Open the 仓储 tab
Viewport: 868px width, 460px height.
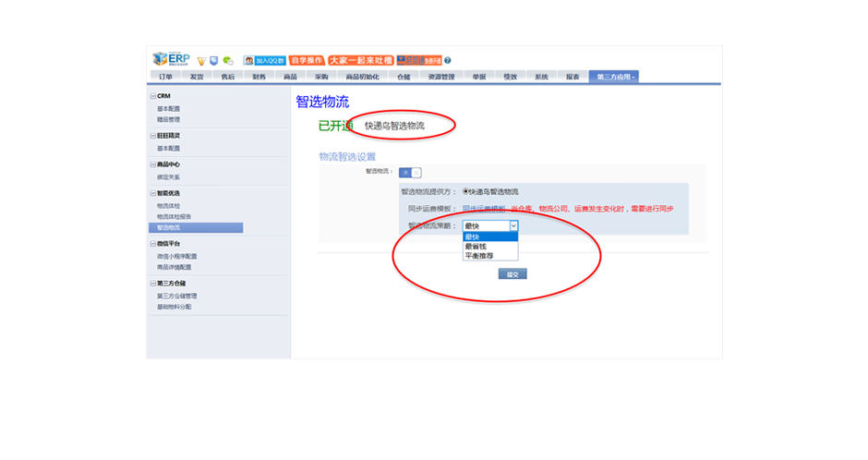pos(404,77)
